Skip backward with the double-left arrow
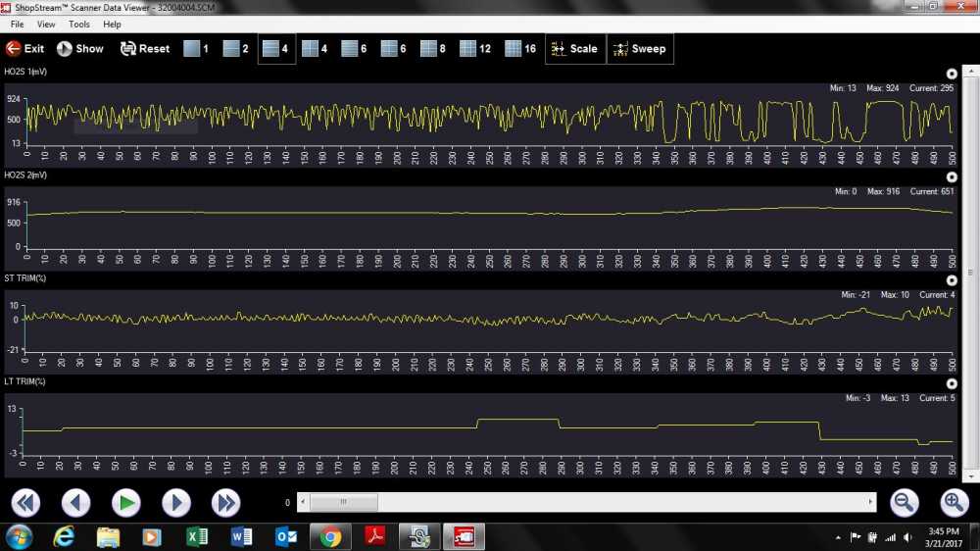Screen dimensions: 980x551 click(25, 502)
